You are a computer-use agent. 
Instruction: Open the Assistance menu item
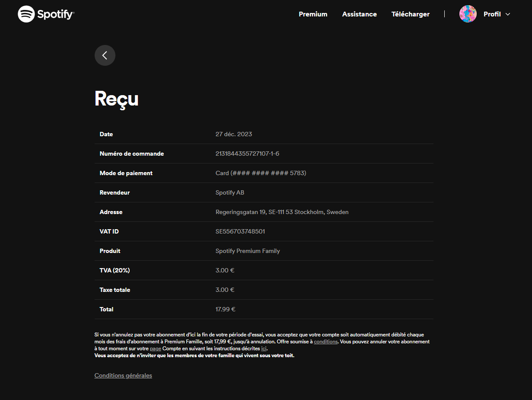[360, 14]
